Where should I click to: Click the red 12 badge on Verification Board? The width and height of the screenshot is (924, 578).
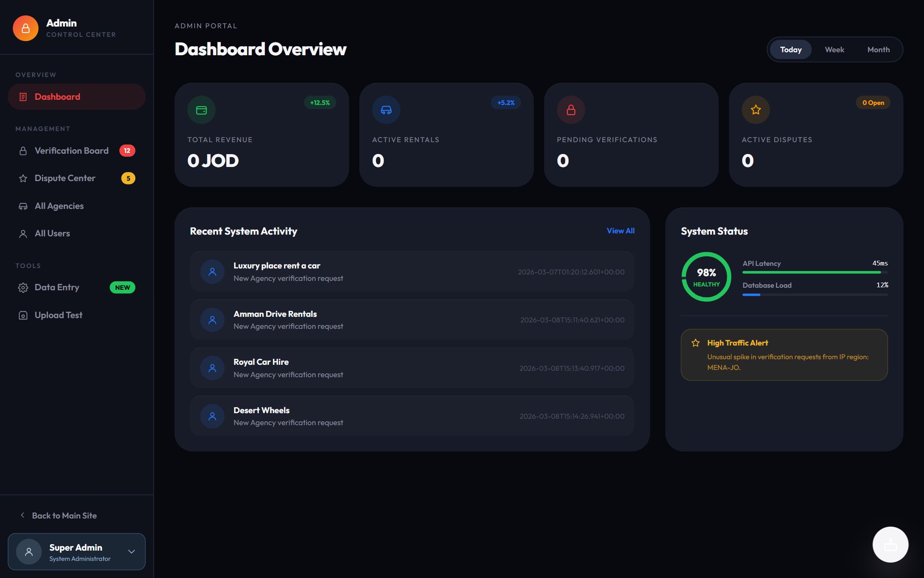coord(127,151)
